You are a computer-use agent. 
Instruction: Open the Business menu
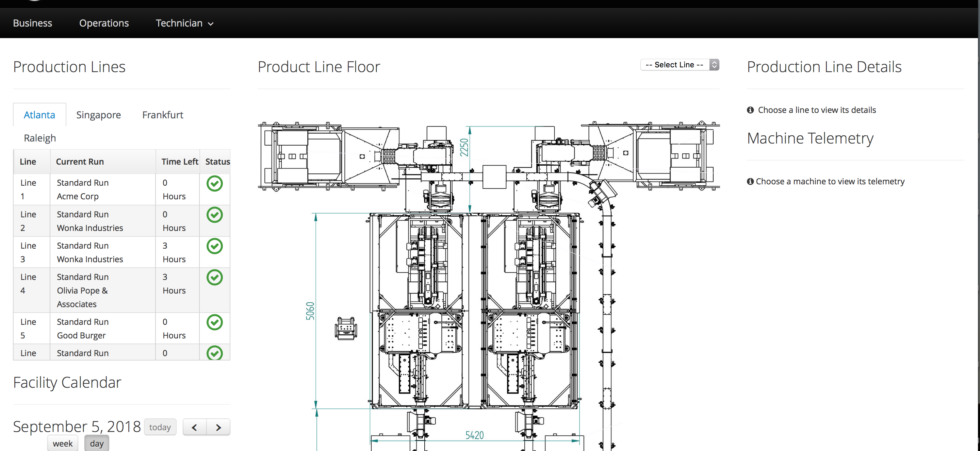32,23
